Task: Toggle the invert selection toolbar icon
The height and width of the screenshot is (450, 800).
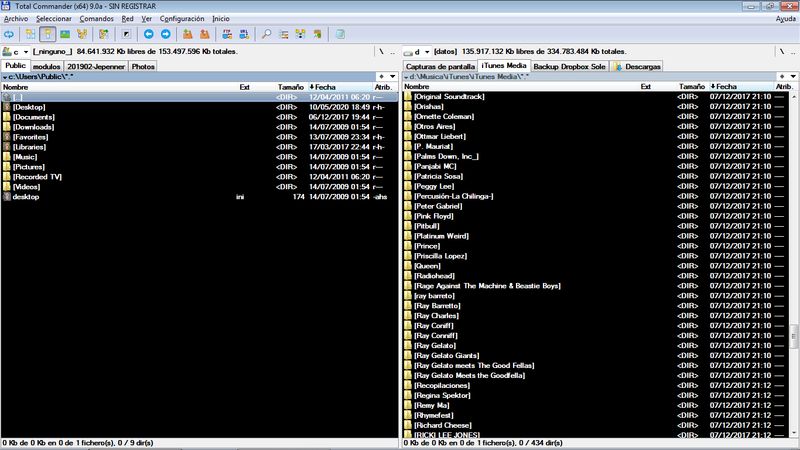Action: [126, 34]
